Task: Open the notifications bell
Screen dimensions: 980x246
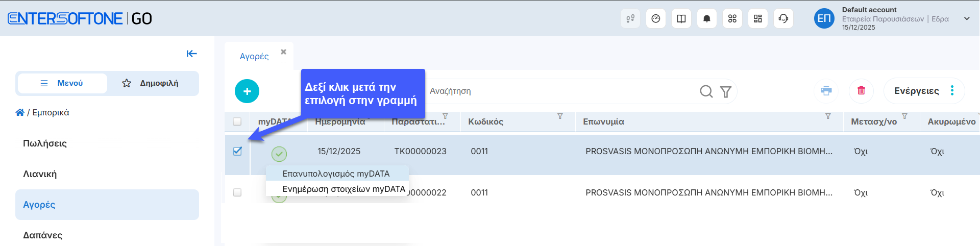Action: 706,19
